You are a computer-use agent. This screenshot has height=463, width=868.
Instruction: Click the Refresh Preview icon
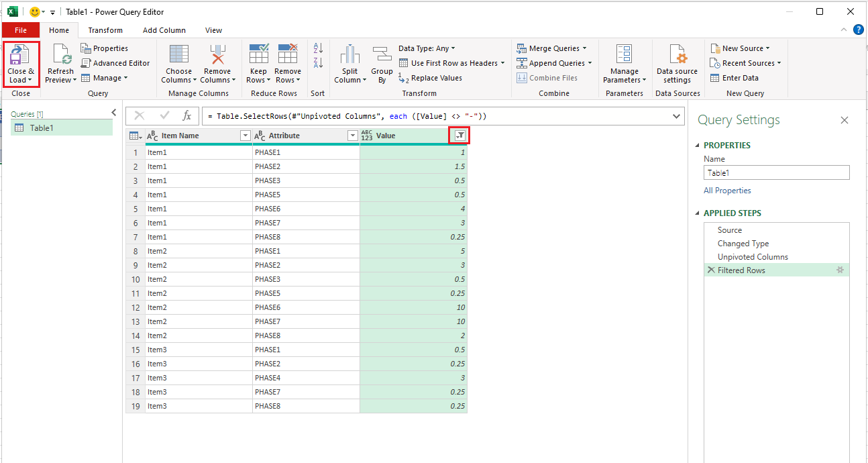(x=60, y=55)
